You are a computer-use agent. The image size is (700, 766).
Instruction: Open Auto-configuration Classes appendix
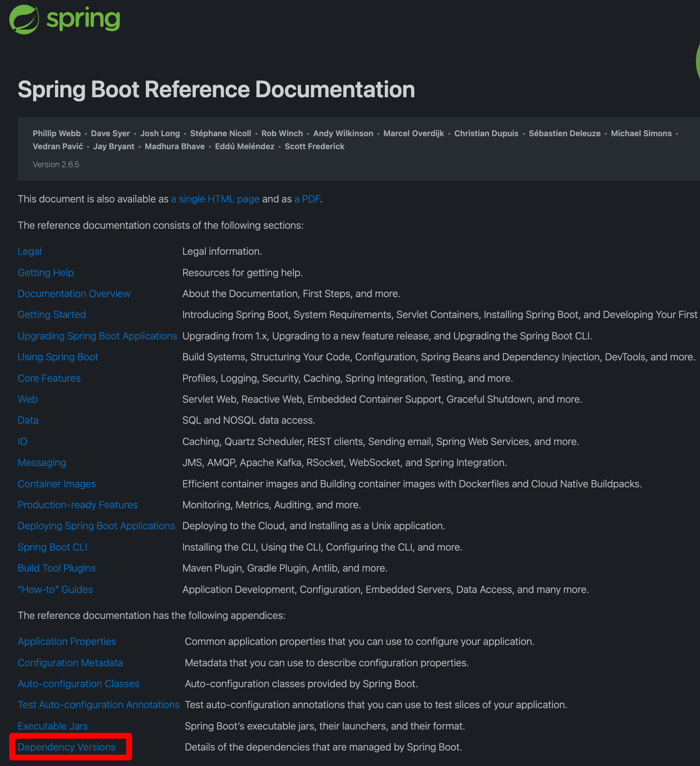click(x=78, y=684)
